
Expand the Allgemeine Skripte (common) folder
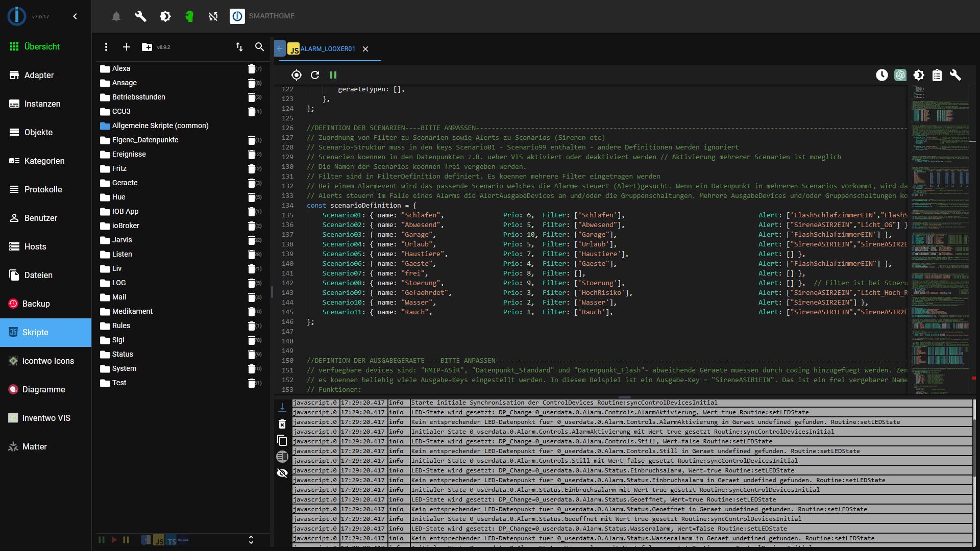click(x=160, y=126)
